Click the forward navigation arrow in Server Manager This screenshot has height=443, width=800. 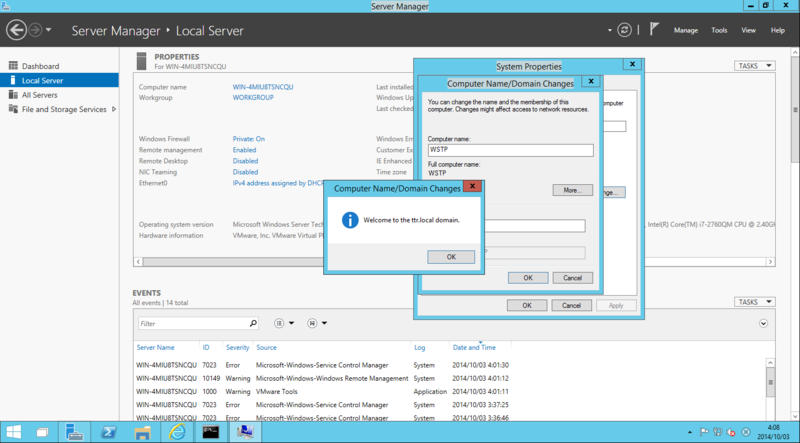[x=35, y=30]
